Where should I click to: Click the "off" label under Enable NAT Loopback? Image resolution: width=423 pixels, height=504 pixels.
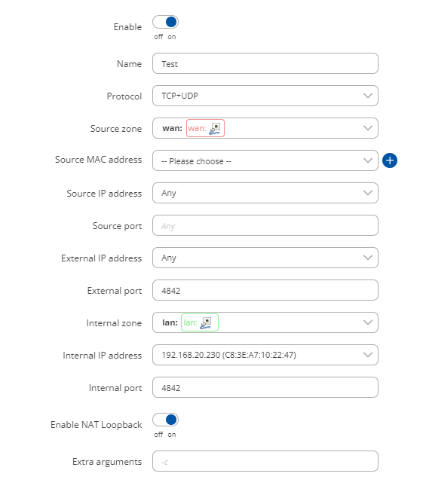pyautogui.click(x=158, y=435)
